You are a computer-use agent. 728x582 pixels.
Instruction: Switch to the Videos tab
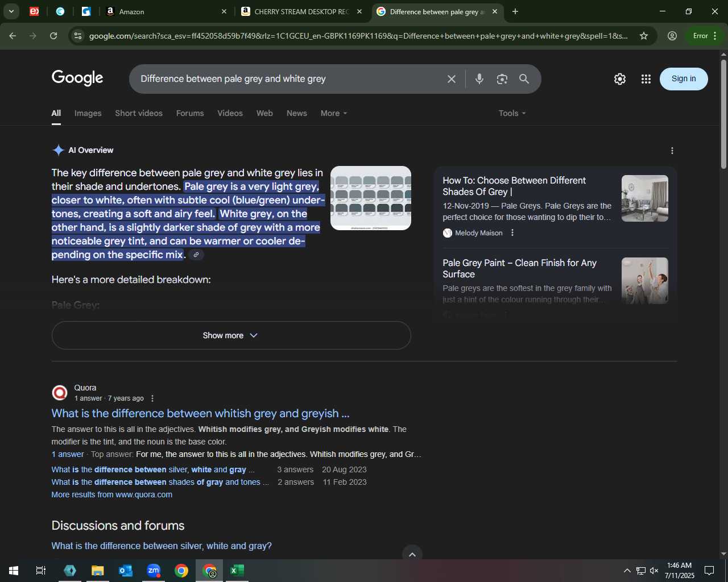(x=230, y=113)
